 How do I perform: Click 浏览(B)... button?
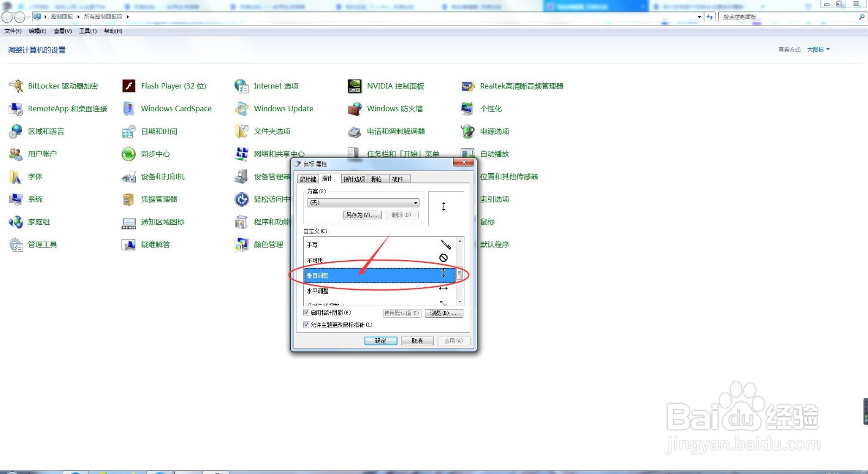pyautogui.click(x=443, y=313)
